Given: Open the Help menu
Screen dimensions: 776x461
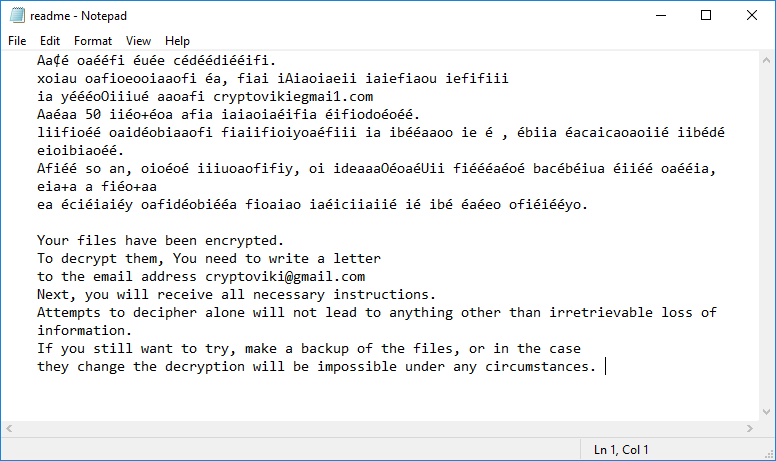Looking at the screenshot, I should (177, 41).
